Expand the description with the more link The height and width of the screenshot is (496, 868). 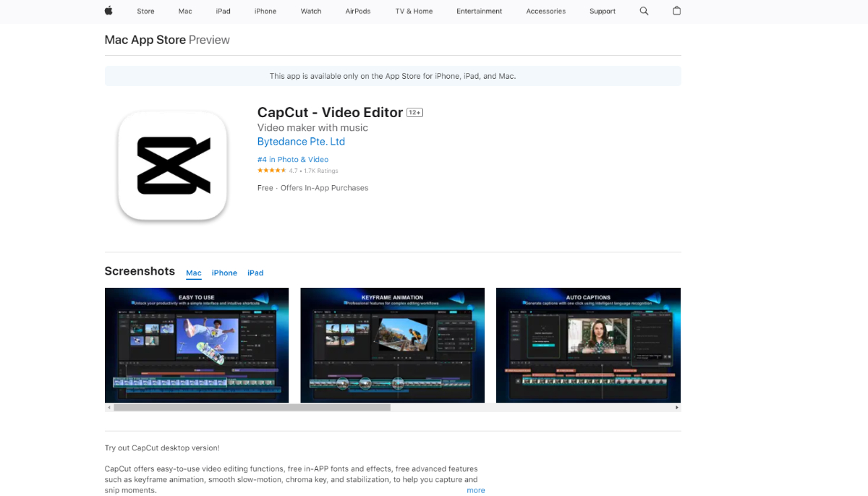[476, 490]
